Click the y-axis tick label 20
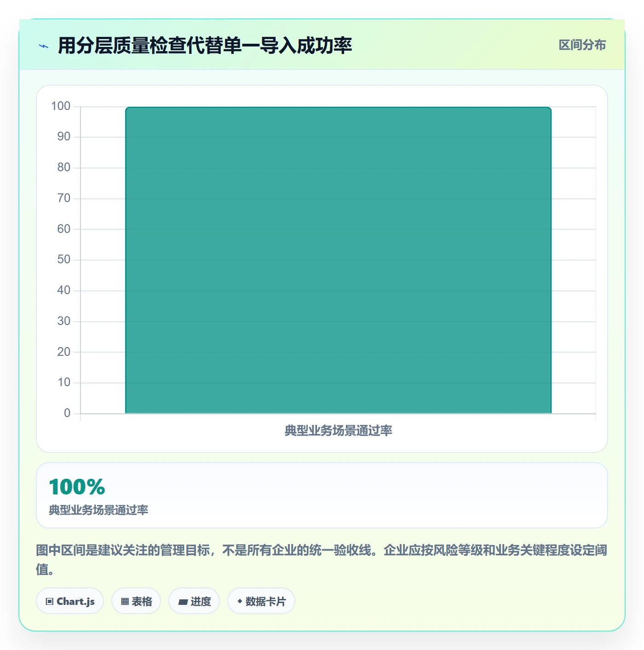The image size is (644, 650). [x=64, y=352]
